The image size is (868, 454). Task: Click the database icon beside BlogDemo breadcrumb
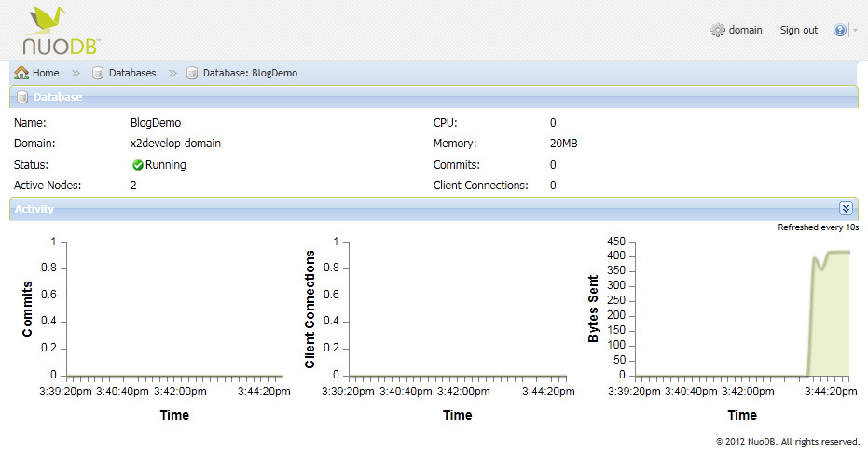(x=192, y=73)
